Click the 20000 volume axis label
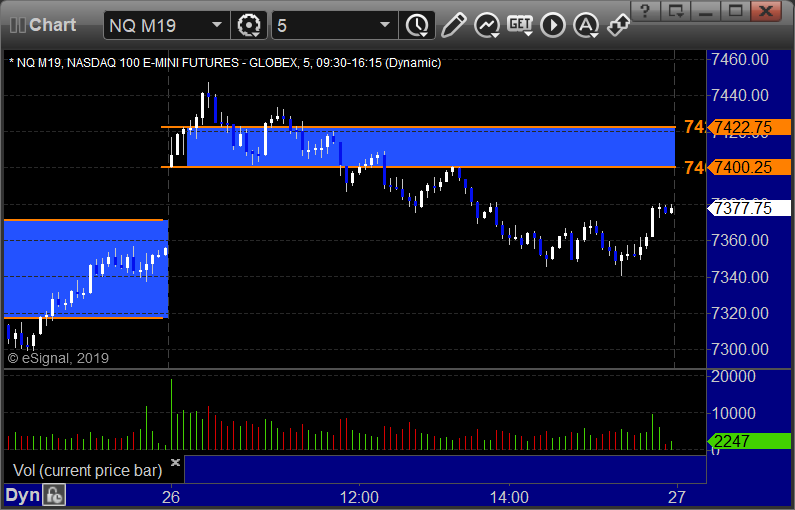The height and width of the screenshot is (510, 795). 733,376
